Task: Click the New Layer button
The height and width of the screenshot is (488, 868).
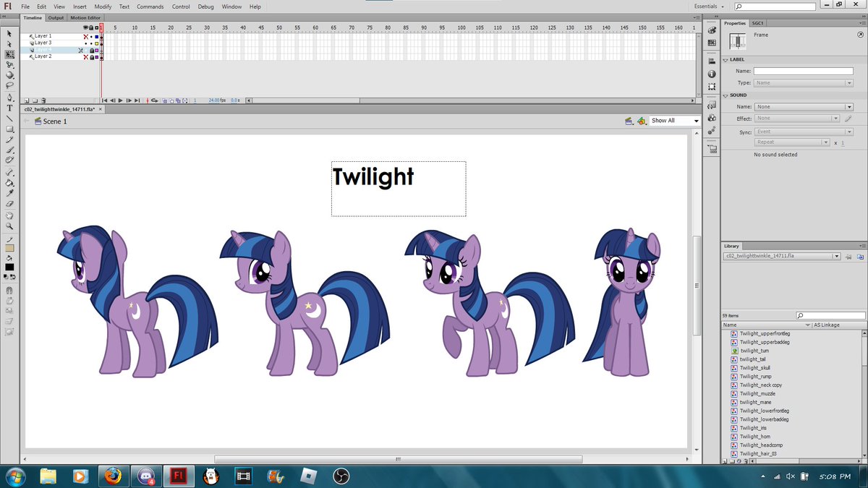Action: (x=26, y=101)
